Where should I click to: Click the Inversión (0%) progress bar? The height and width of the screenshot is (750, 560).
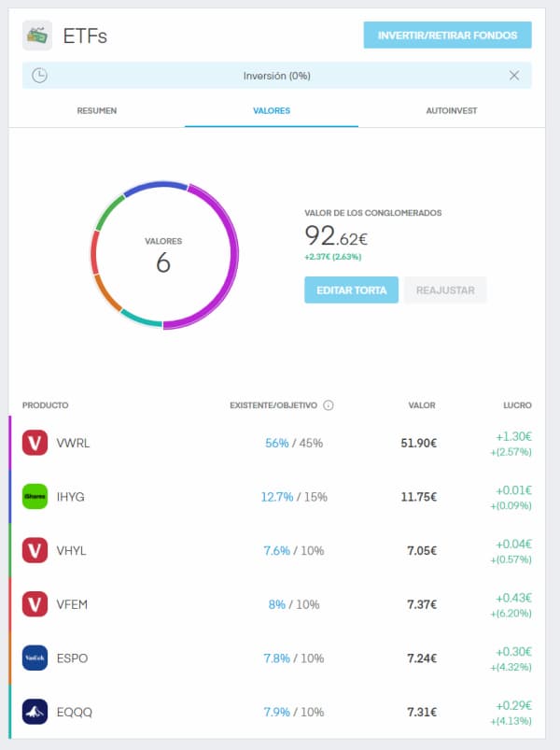(x=280, y=75)
